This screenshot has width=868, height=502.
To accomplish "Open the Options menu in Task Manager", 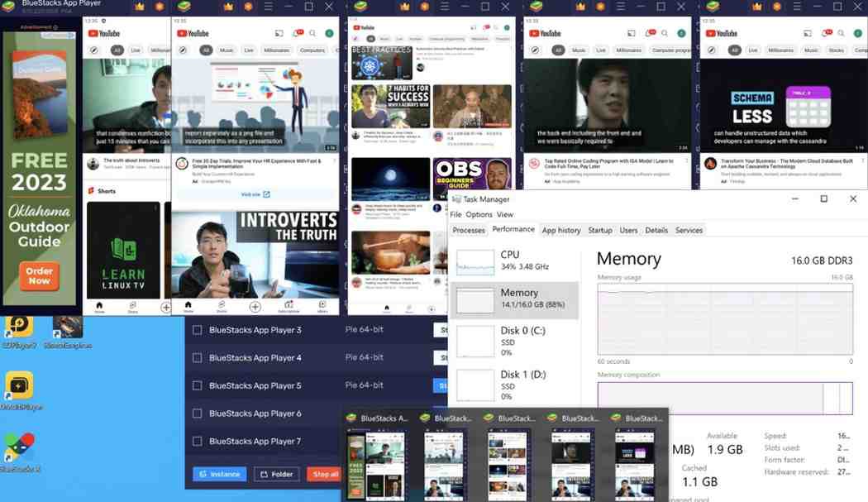I will 479,214.
